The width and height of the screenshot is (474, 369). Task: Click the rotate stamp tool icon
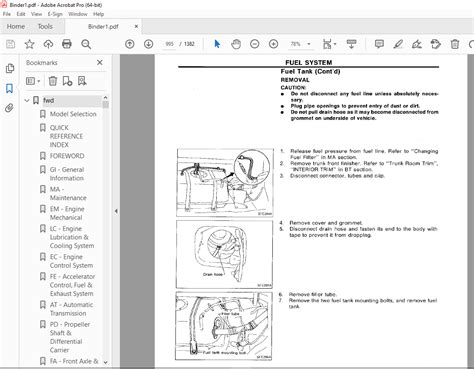point(436,44)
